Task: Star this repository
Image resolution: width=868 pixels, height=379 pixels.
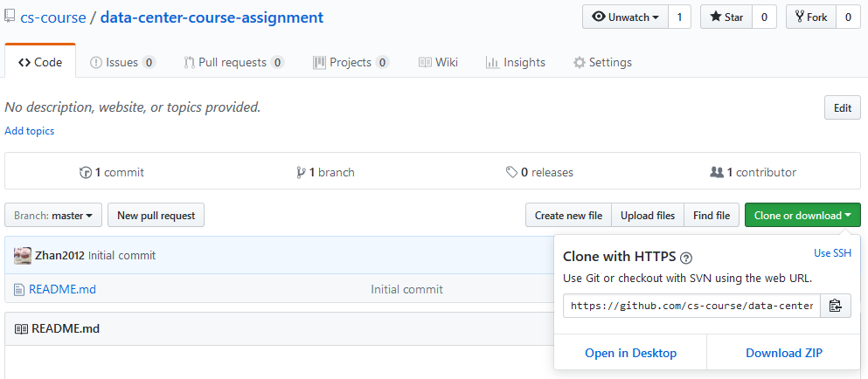Action: [725, 17]
